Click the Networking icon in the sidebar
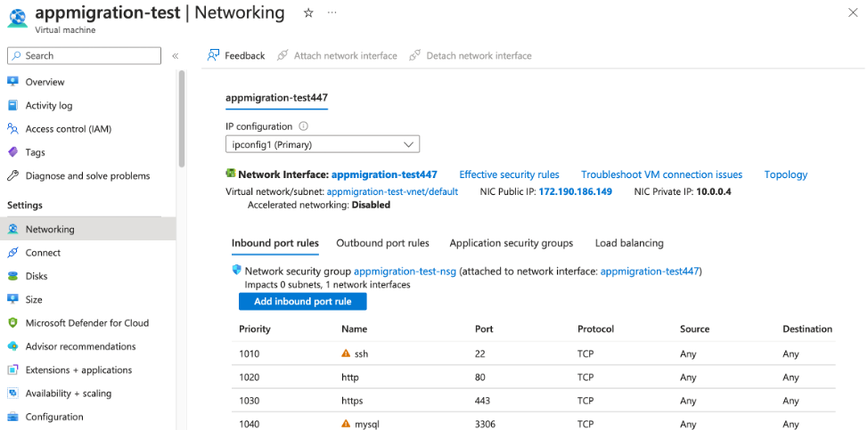Viewport: 868px width, 430px height. click(12, 229)
